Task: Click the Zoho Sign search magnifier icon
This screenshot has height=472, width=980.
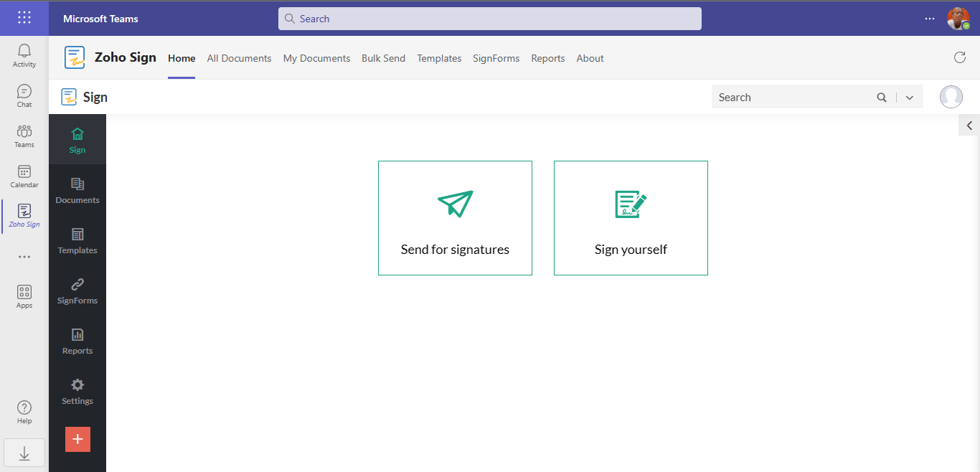Action: coord(882,98)
